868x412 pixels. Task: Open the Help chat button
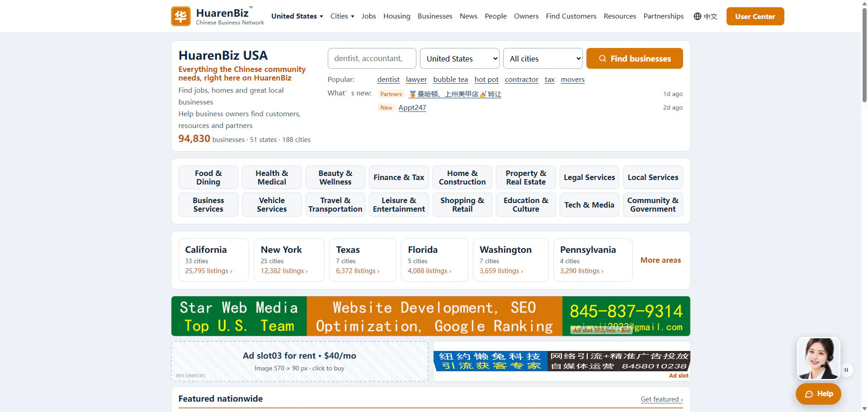coord(818,394)
